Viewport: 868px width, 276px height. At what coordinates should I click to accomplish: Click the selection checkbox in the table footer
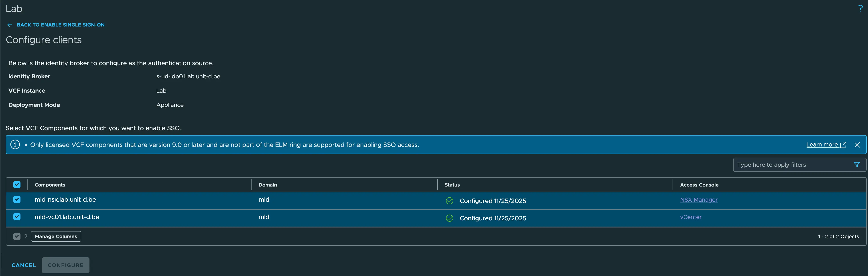[x=17, y=236]
